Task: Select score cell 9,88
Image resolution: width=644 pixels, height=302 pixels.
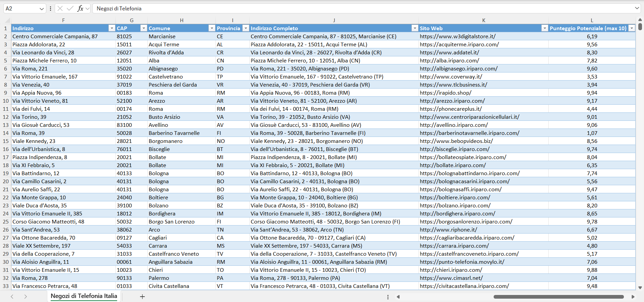Action: (x=592, y=270)
